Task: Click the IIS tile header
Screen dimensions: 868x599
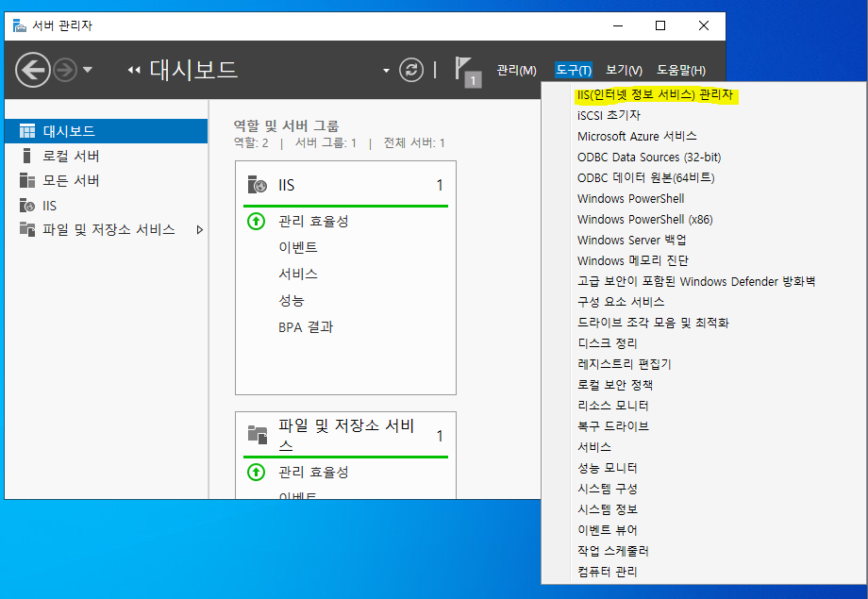Action: 345,185
